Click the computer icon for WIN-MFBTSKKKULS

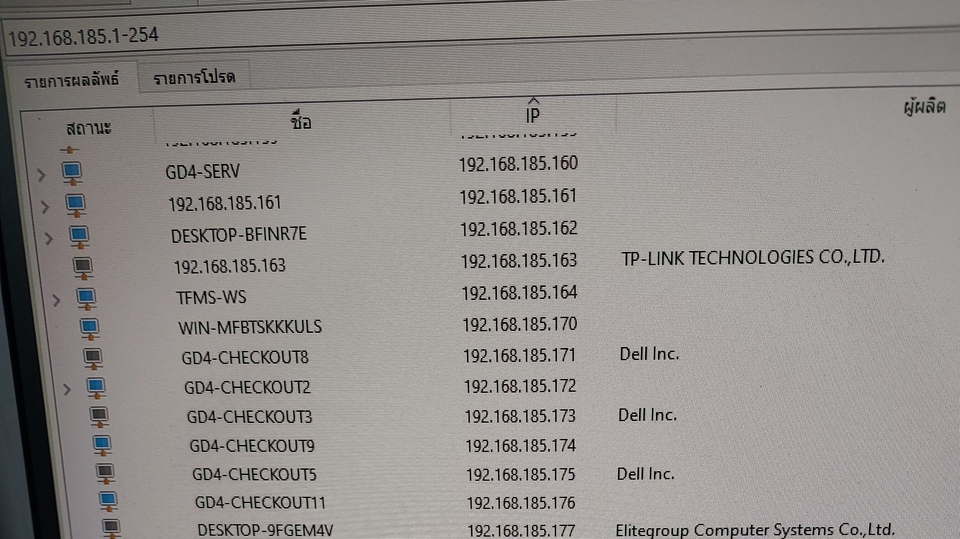pyautogui.click(x=89, y=329)
